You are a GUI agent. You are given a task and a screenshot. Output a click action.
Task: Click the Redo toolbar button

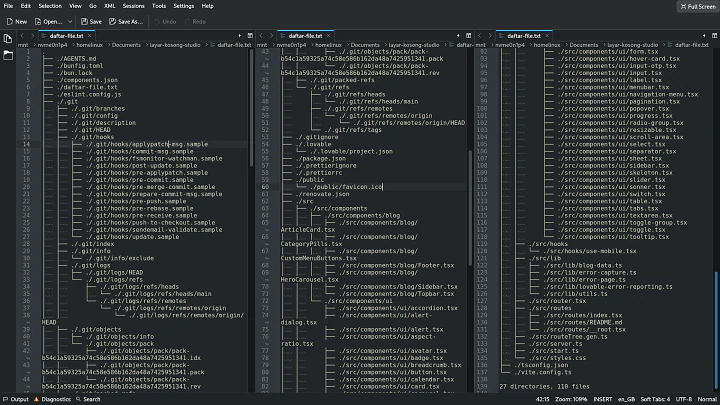(195, 22)
